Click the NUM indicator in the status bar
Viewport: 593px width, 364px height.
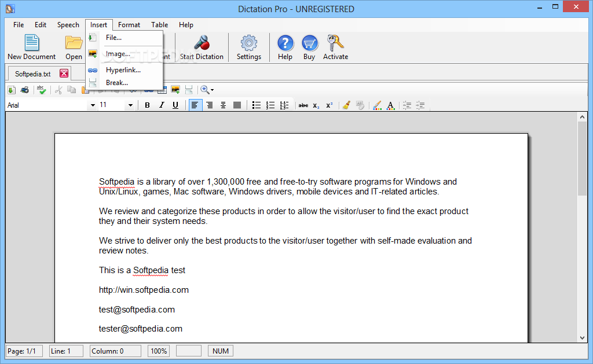221,351
